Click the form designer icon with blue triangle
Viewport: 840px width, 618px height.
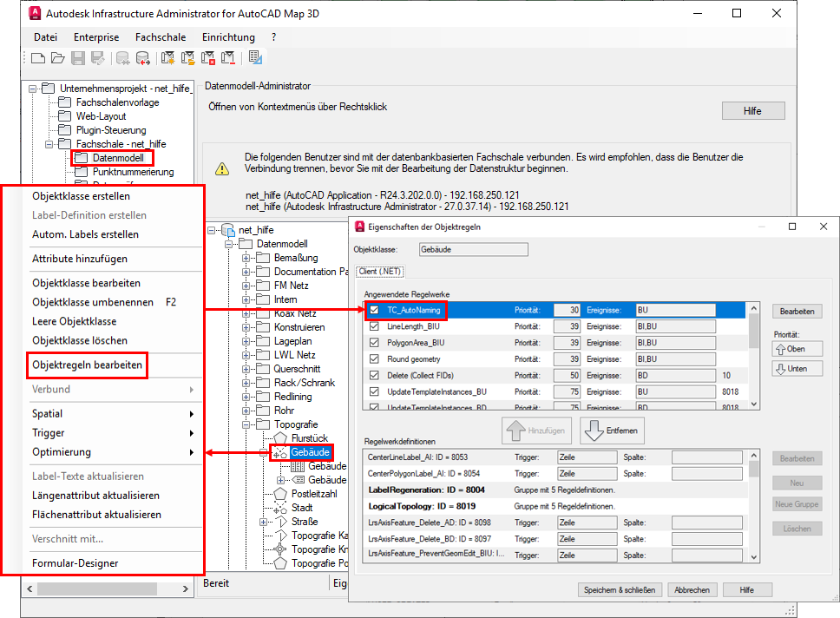pyautogui.click(x=255, y=58)
